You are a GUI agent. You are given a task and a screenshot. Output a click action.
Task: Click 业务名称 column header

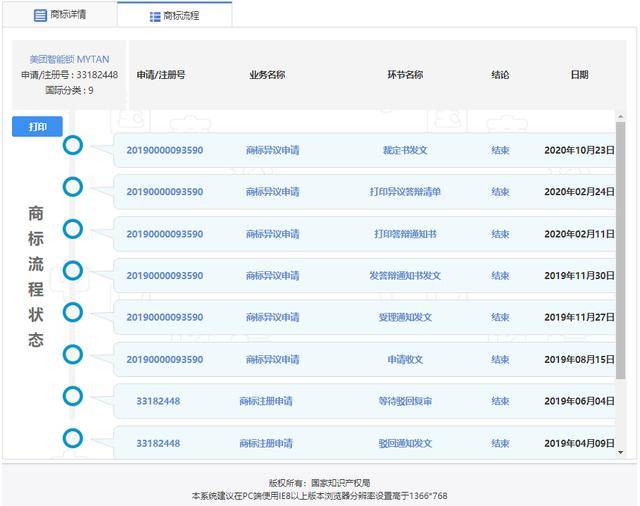point(267,75)
